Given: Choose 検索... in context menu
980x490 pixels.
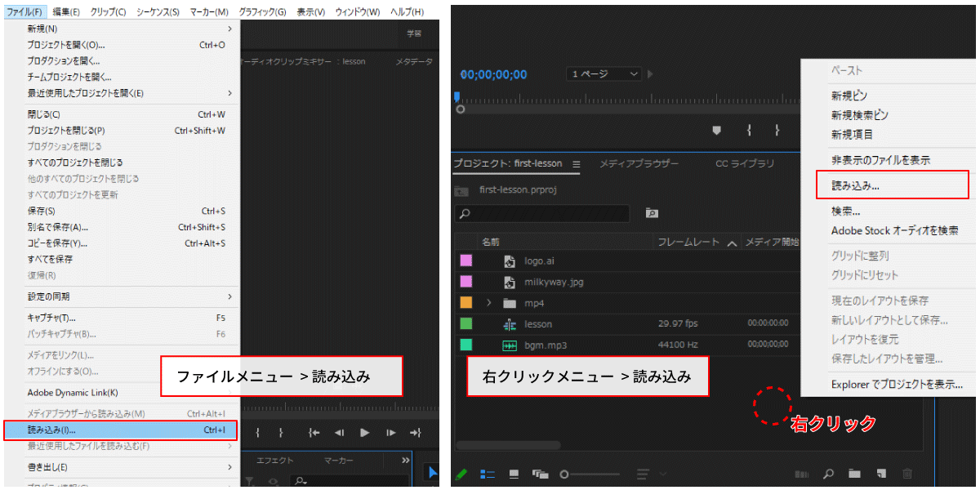Looking at the screenshot, I should 845,212.
